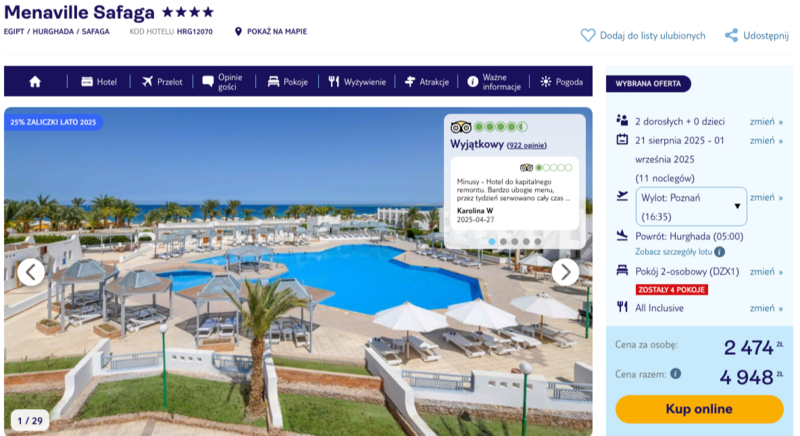Open the Opinie gości tab

pos(222,82)
